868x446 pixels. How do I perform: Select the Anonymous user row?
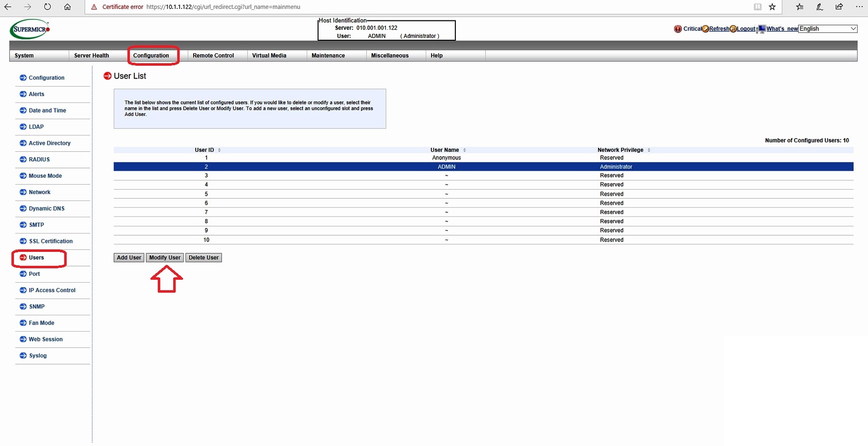click(483, 158)
